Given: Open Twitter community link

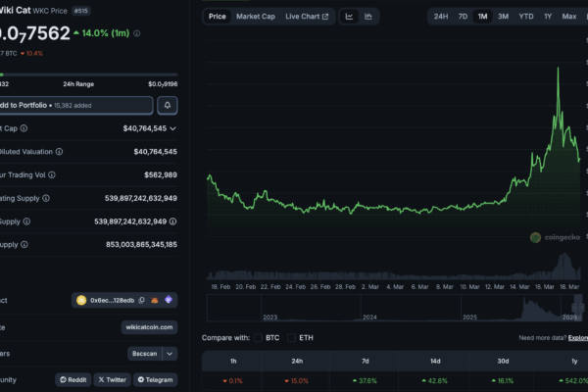Looking at the screenshot, I should tap(111, 379).
